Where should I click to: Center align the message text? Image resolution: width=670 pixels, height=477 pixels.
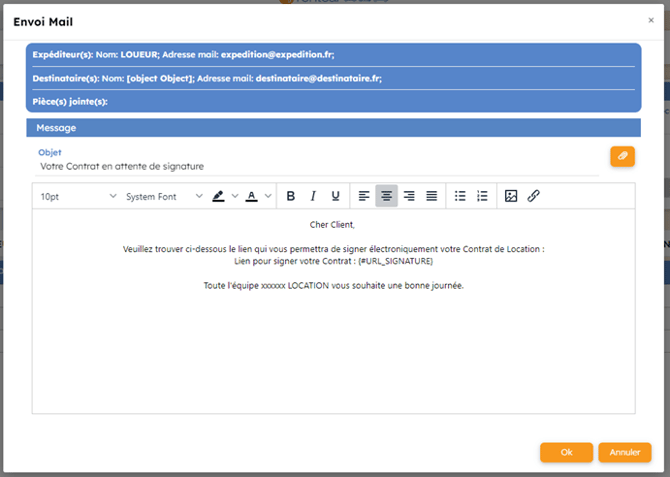[x=386, y=196]
